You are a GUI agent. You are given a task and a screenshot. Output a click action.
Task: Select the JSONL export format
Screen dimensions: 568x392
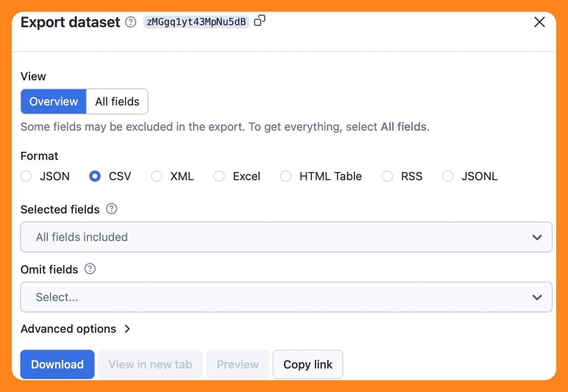(x=448, y=177)
